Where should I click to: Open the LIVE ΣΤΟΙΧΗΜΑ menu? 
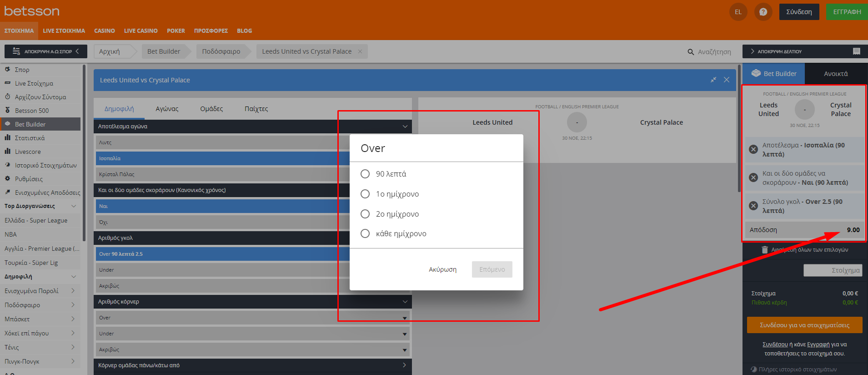tap(64, 31)
